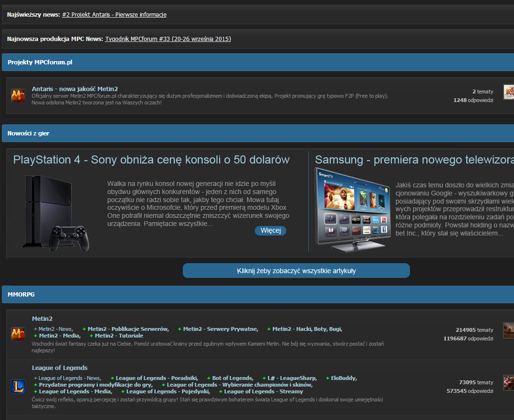Open 'Metin2 - Tutoriale' subforum
This screenshot has height=420, width=514.
tap(119, 336)
